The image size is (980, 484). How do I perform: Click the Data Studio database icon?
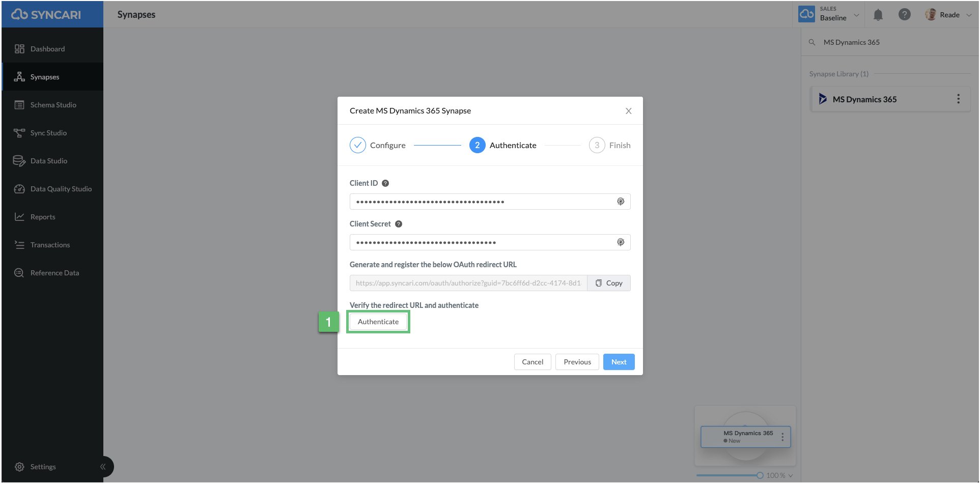(x=19, y=161)
